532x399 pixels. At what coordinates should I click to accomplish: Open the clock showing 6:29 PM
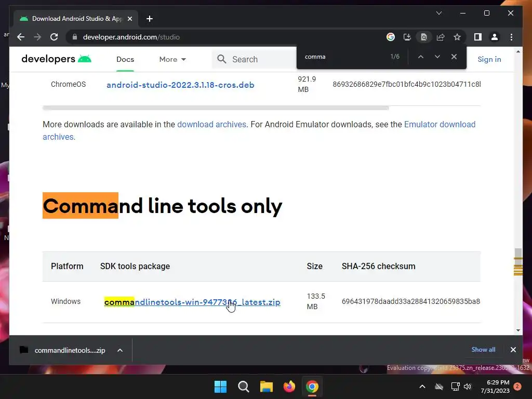pyautogui.click(x=495, y=387)
